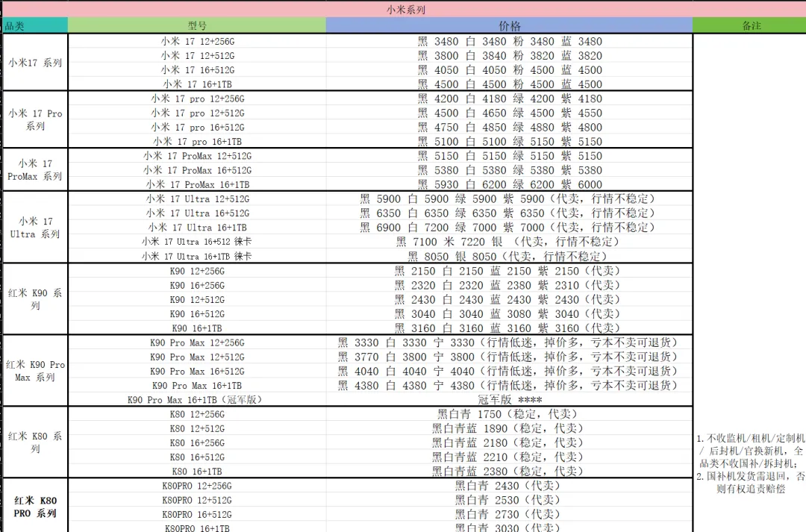Click price cell 黑 7100 米 7220 银
The height and width of the screenshot is (532, 806).
[x=509, y=242]
